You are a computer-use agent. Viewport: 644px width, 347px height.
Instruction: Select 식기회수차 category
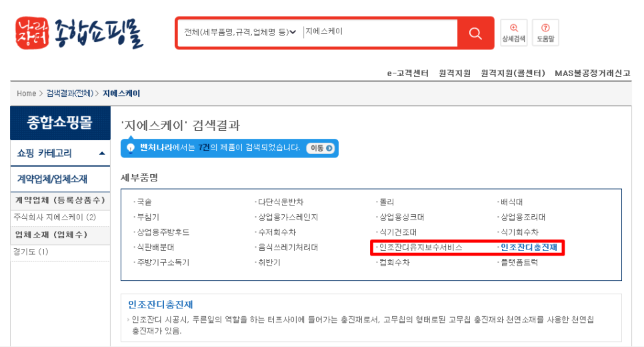point(519,232)
